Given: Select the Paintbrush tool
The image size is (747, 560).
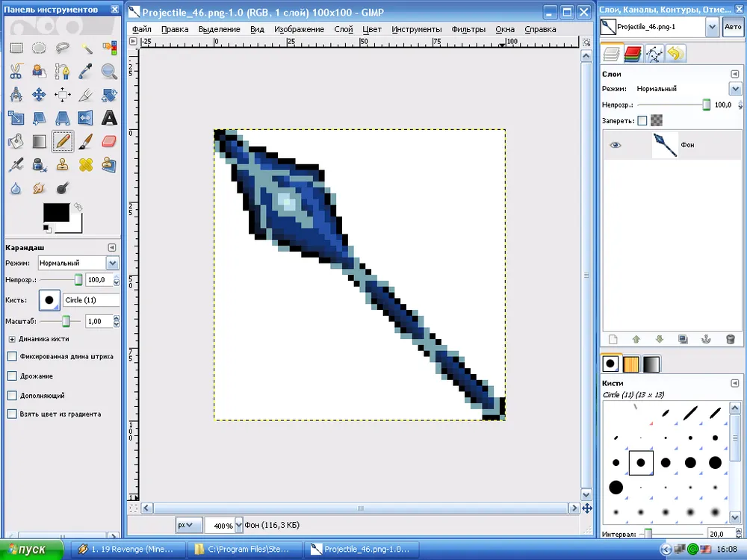Looking at the screenshot, I should point(86,141).
